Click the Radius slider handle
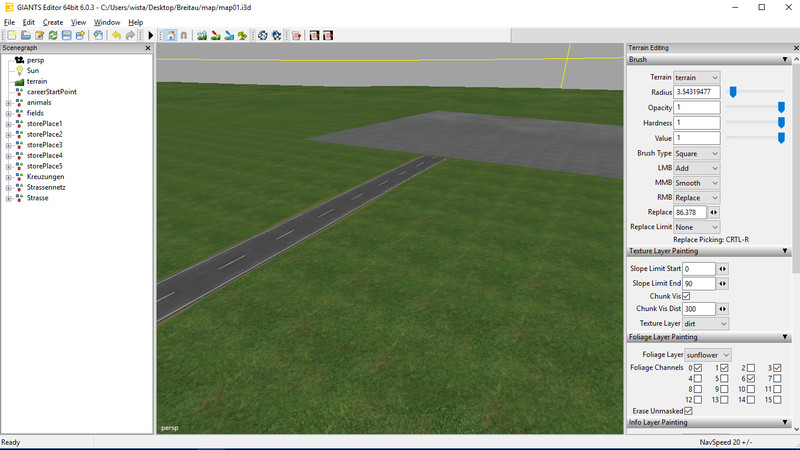The image size is (800, 450). pyautogui.click(x=733, y=92)
